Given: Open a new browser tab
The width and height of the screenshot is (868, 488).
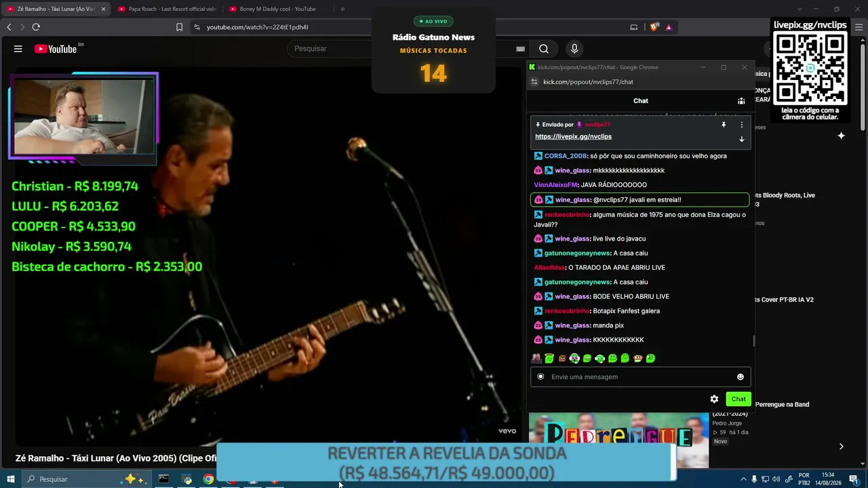Looking at the screenshot, I should point(342,9).
